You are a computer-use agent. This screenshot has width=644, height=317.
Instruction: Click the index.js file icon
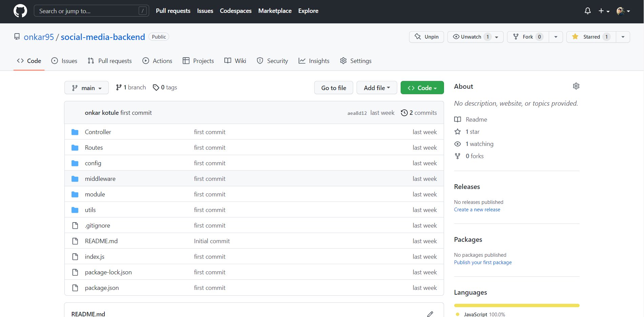pos(75,257)
